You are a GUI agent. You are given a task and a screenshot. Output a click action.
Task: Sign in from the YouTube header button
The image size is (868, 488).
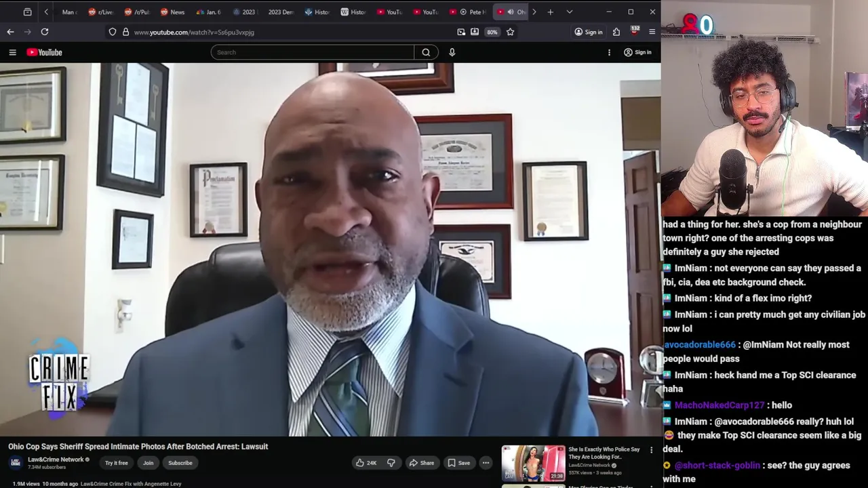click(637, 52)
